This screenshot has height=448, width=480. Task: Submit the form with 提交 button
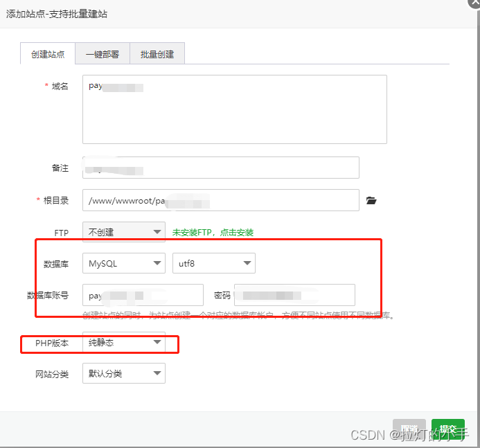coord(448,429)
